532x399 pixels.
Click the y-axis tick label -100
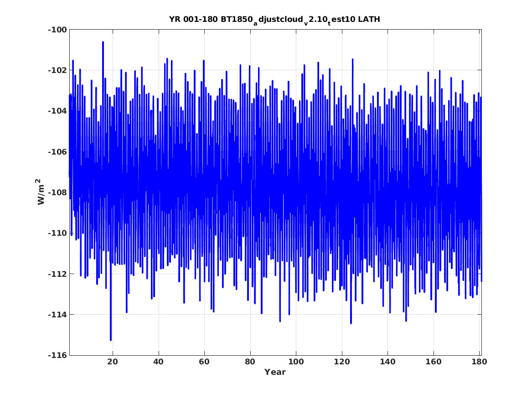(x=57, y=30)
